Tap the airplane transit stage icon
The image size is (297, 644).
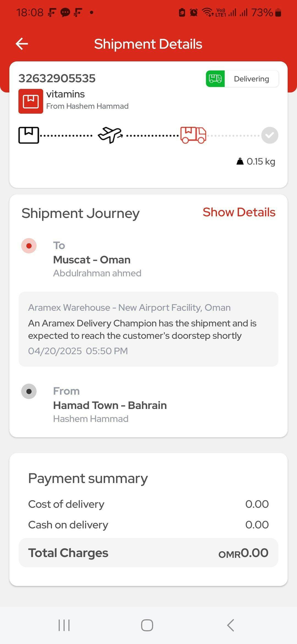(x=110, y=135)
